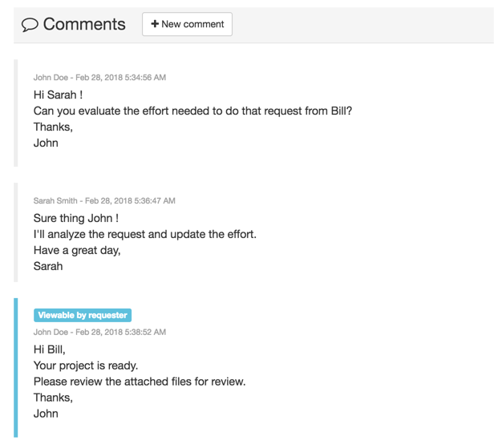This screenshot has height=448, width=502.
Task: Click the 'Sarah' signature in the second comment
Action: click(x=48, y=266)
